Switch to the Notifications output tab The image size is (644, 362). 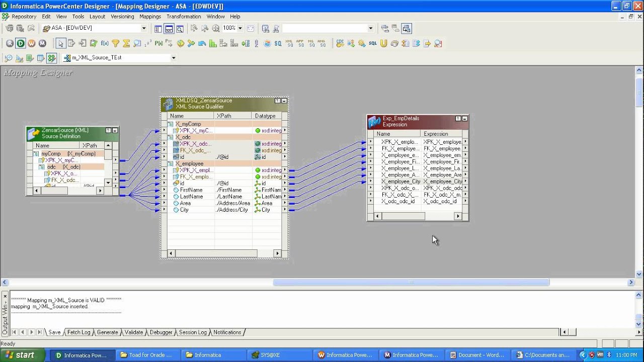[x=227, y=332]
